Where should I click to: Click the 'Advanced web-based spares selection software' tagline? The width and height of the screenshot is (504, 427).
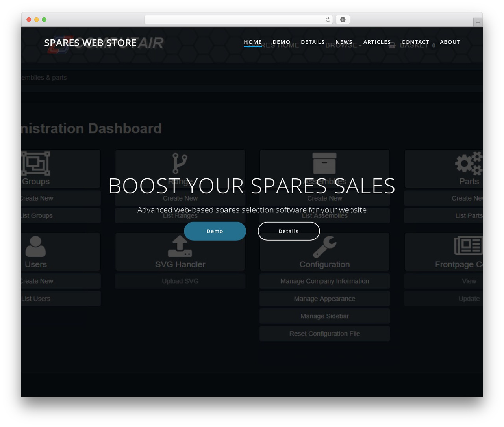click(252, 210)
